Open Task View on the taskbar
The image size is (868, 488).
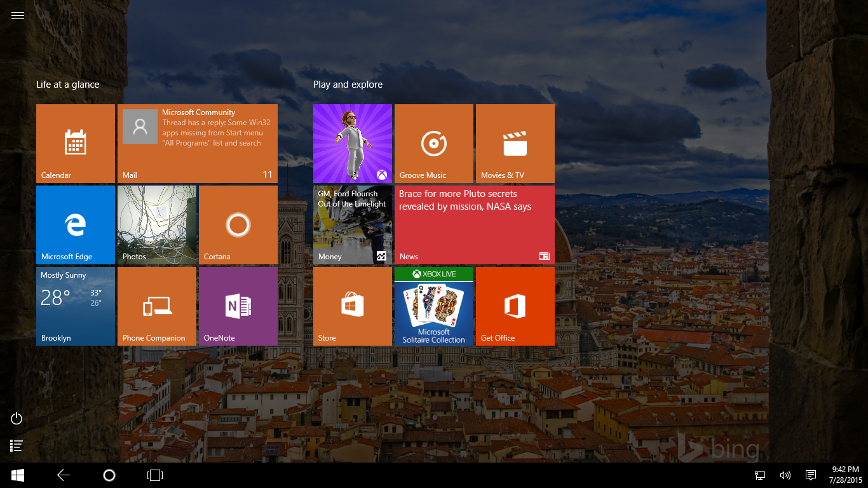click(155, 475)
